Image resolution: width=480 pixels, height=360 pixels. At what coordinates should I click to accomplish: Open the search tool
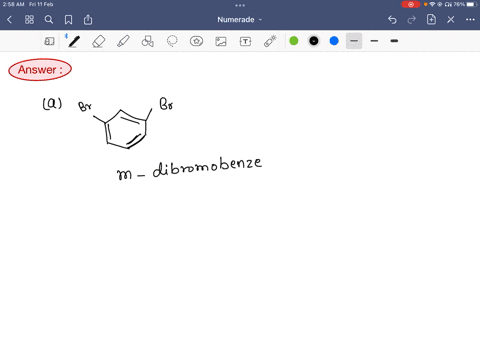(49, 20)
